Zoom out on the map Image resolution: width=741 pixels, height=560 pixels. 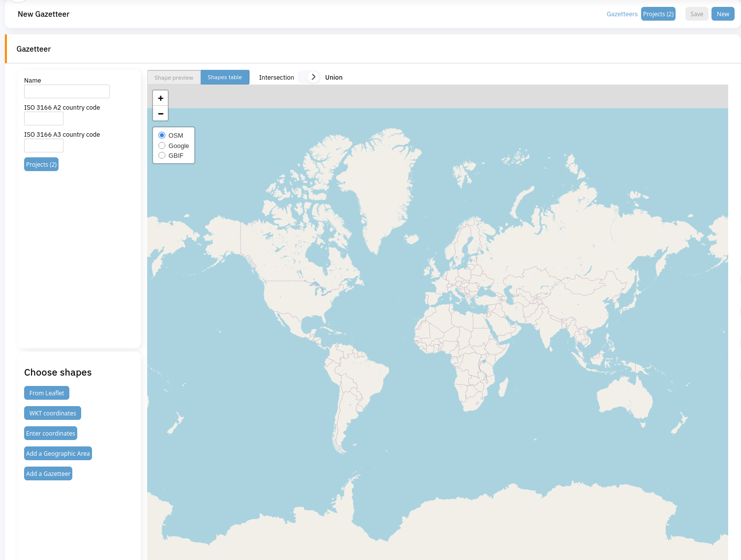click(x=160, y=114)
